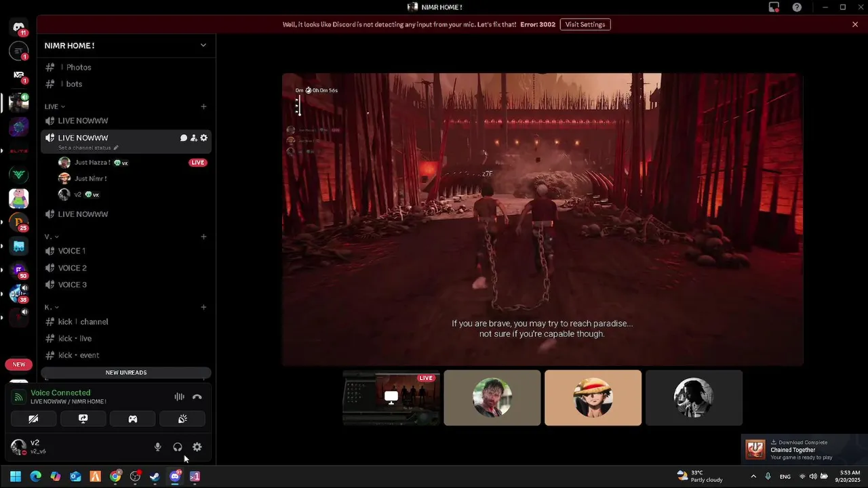The image size is (868, 488).
Task: Collapse the K. category
Action: coord(52,307)
